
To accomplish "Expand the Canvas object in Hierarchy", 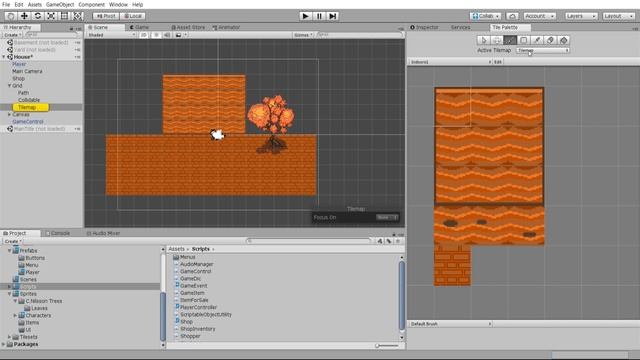I will coord(9,115).
